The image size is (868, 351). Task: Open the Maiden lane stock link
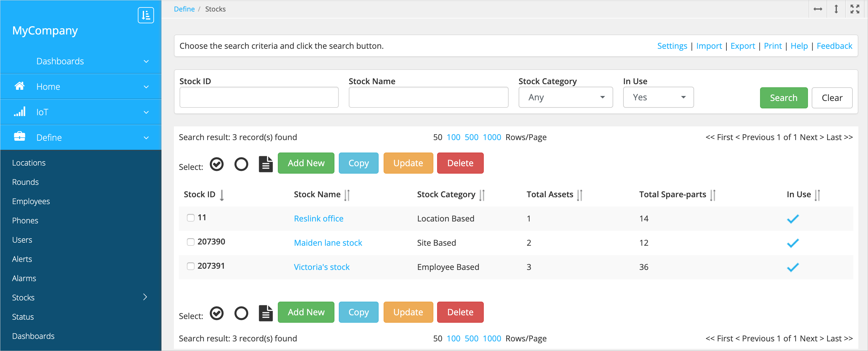point(328,243)
